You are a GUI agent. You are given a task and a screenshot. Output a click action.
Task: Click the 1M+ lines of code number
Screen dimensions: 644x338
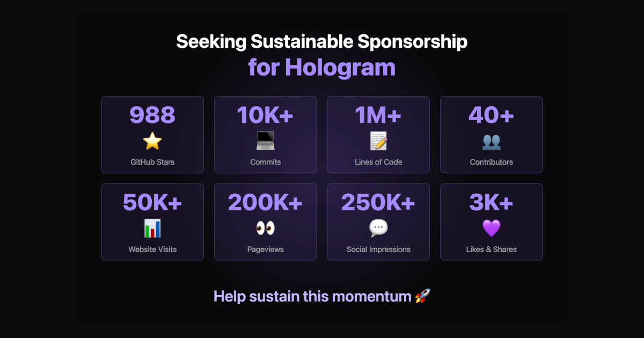click(378, 115)
